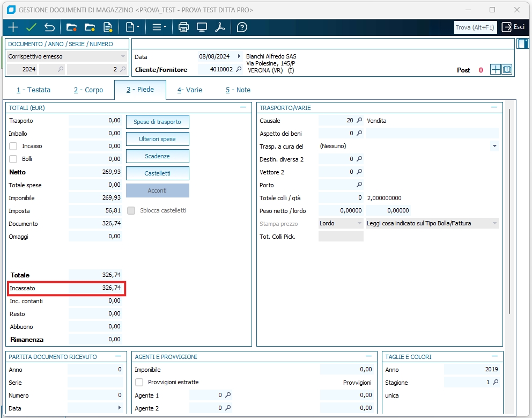Click the new document plus icon
This screenshot has width=532, height=418.
(x=13, y=27)
